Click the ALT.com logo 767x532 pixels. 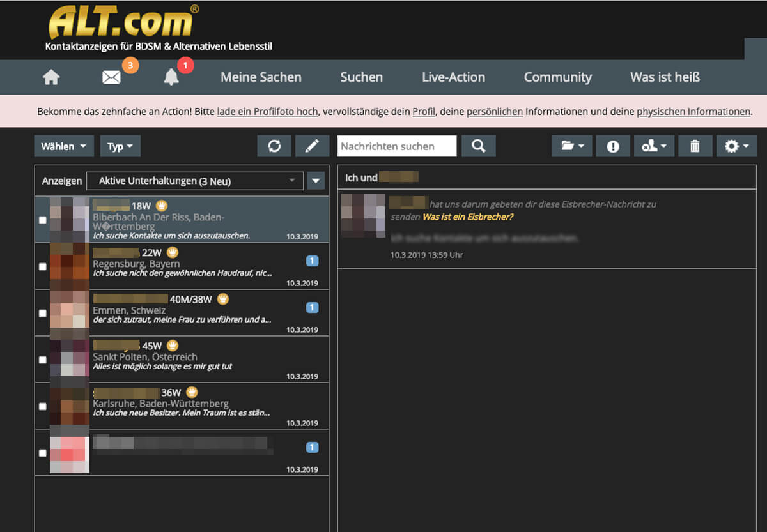123,22
